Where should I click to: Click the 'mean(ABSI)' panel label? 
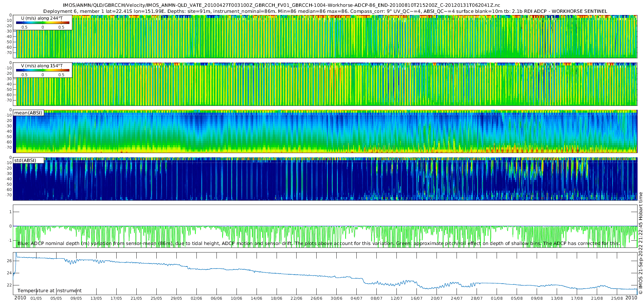click(x=28, y=113)
